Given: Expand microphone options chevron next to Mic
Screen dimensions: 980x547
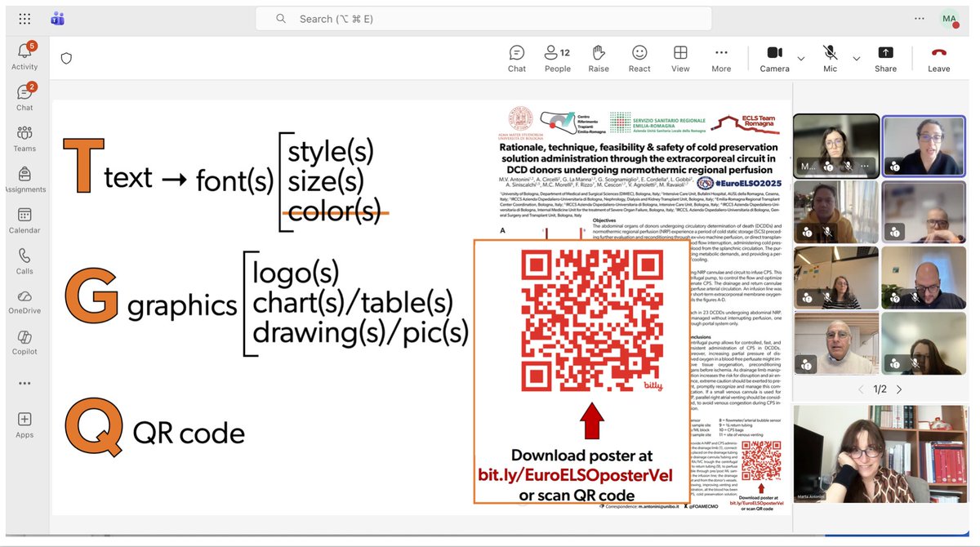Looking at the screenshot, I should tap(856, 59).
